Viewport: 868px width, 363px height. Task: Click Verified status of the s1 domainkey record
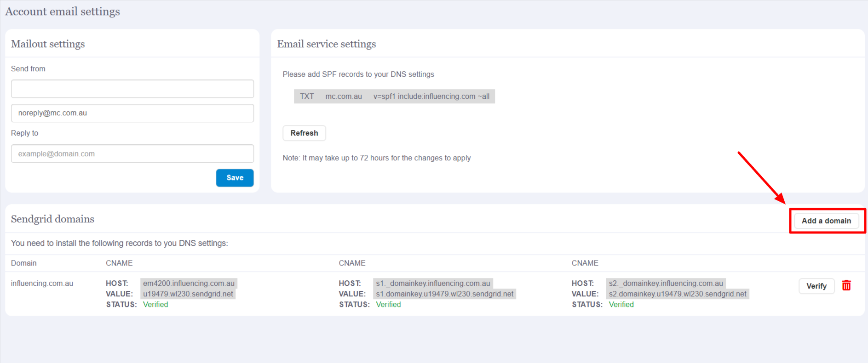(388, 305)
